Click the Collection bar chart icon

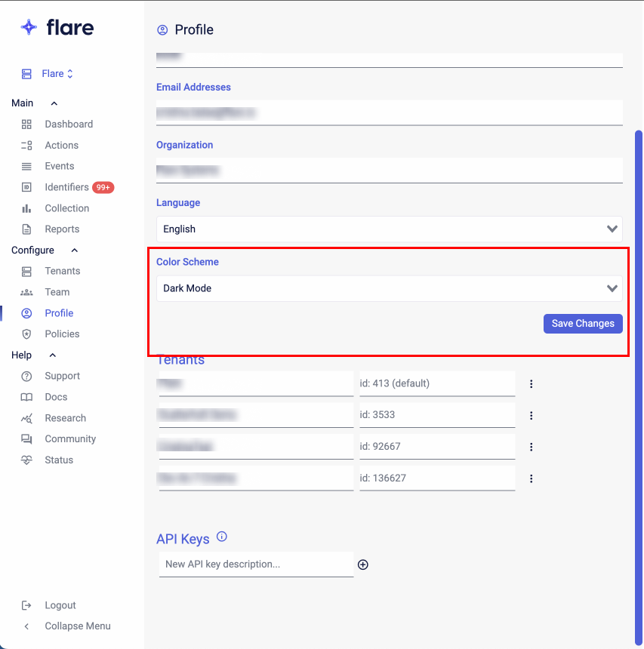pos(26,208)
